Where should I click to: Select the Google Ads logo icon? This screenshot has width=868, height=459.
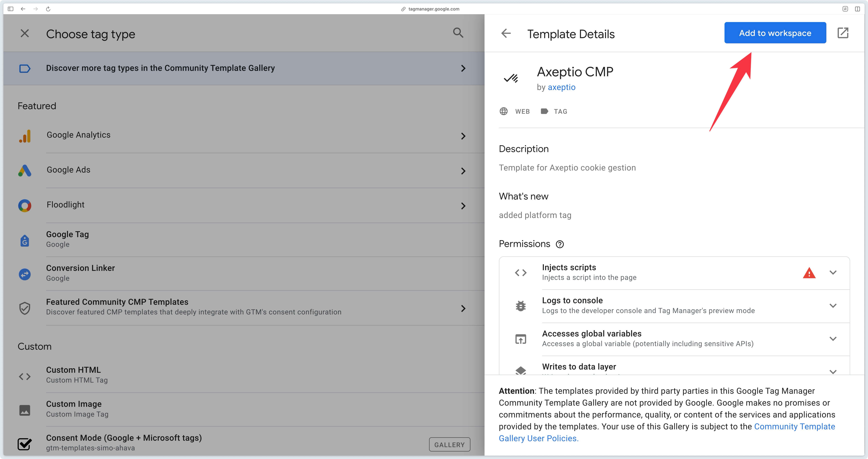[x=25, y=171]
